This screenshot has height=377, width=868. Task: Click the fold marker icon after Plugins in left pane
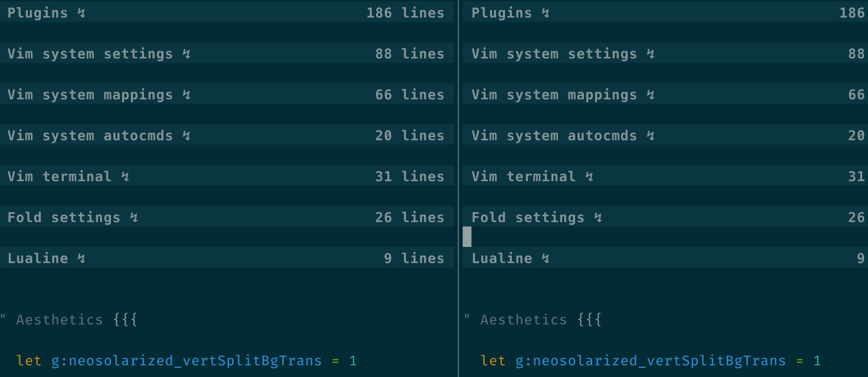click(81, 13)
